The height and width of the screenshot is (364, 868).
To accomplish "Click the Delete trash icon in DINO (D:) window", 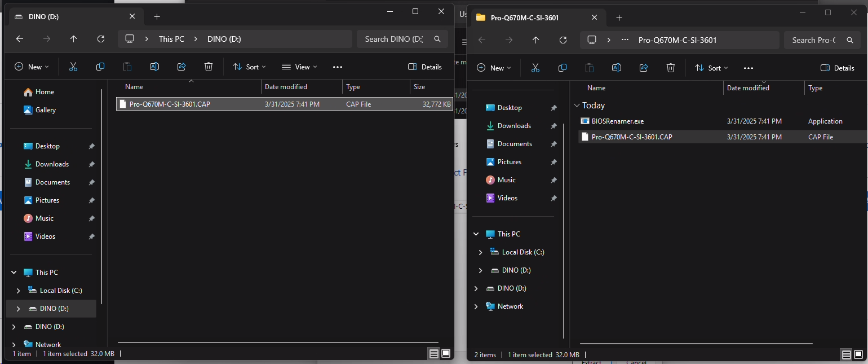I will coord(209,67).
